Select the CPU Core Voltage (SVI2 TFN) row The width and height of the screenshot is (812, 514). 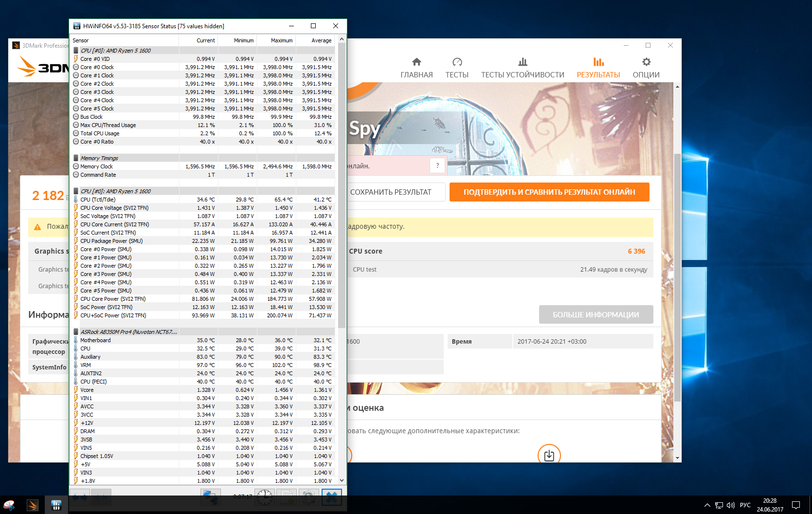tap(203, 208)
